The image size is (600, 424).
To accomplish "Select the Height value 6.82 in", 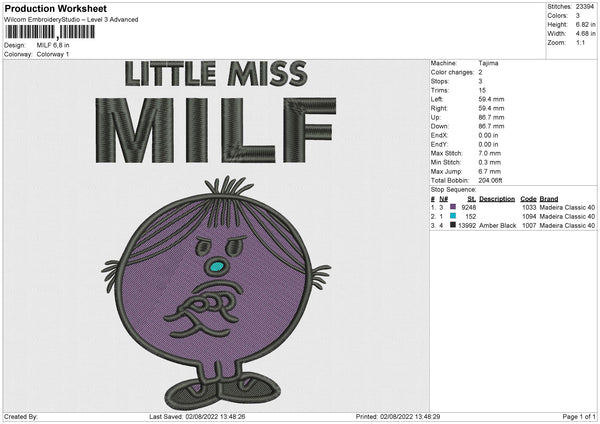I will [x=585, y=24].
